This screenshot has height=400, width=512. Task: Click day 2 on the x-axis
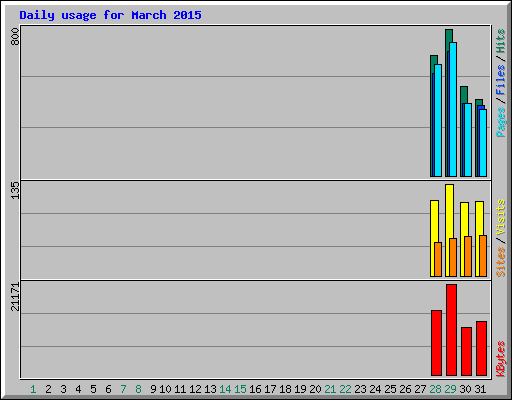click(48, 389)
